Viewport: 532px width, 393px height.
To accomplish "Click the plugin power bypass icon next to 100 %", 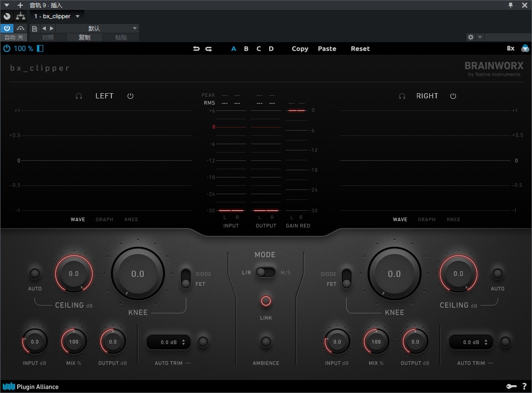I will pos(7,48).
